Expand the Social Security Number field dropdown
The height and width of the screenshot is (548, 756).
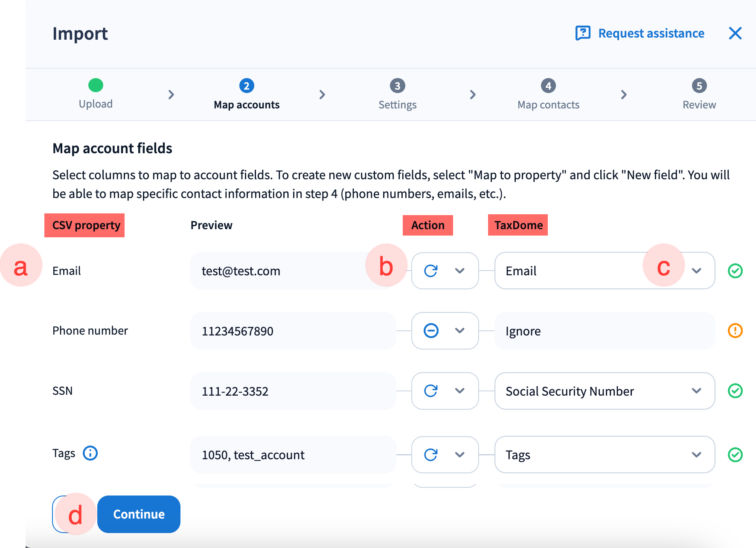(x=696, y=391)
